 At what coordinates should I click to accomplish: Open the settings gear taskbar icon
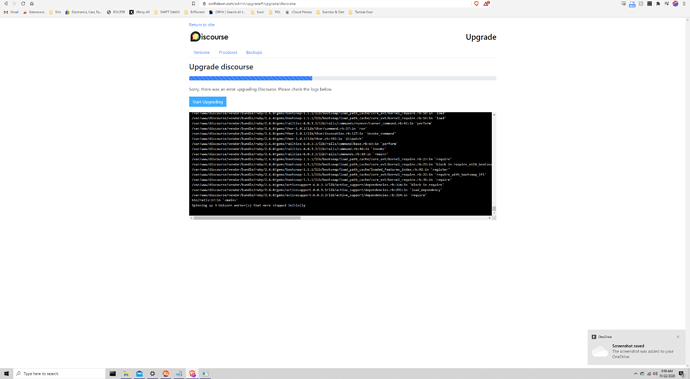(x=152, y=374)
